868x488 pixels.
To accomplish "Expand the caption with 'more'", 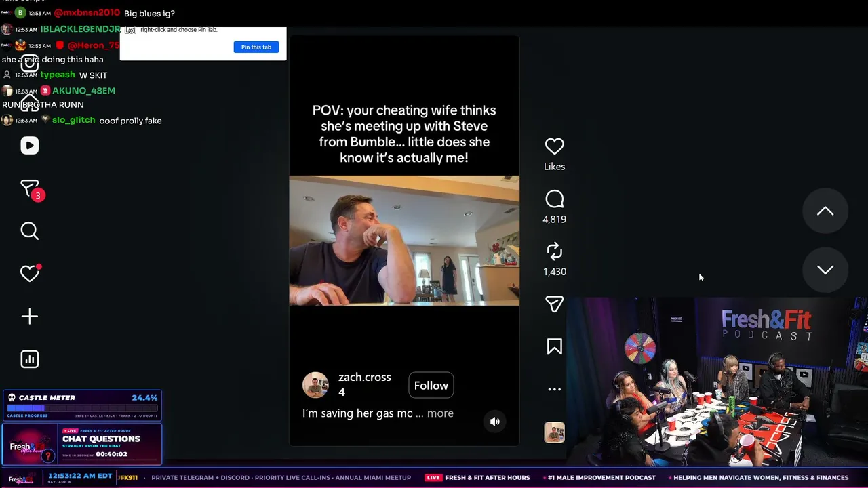I will click(x=440, y=413).
